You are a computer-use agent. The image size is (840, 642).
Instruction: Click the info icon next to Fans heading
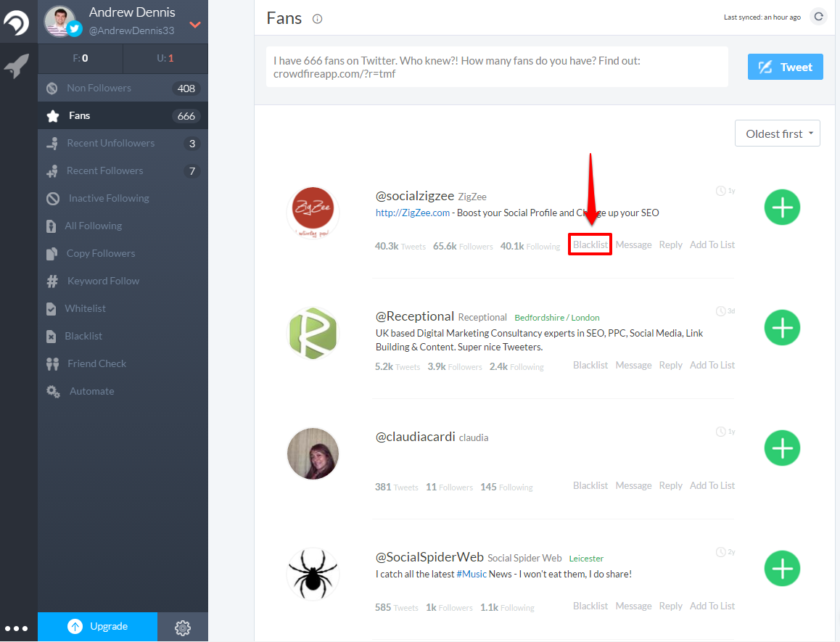(x=317, y=20)
